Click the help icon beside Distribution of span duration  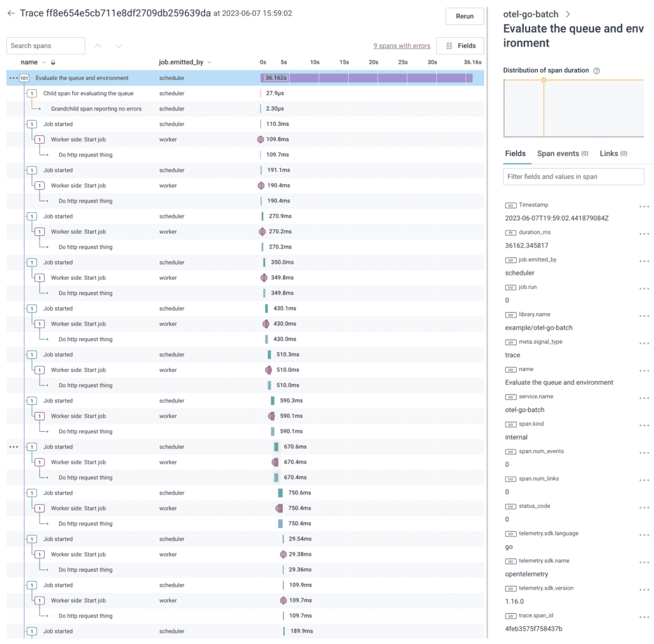[x=597, y=71]
